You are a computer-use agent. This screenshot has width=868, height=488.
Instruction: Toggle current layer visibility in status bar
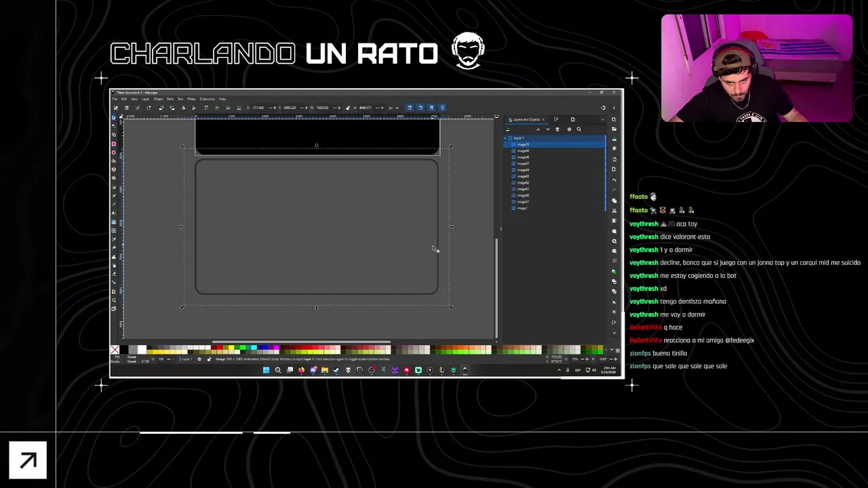coord(199,359)
